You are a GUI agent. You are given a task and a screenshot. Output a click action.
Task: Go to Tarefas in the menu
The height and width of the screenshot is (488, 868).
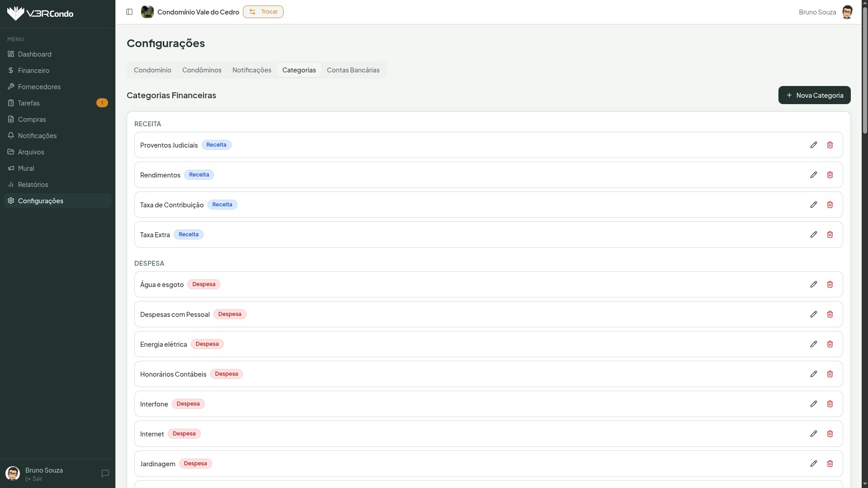point(29,103)
